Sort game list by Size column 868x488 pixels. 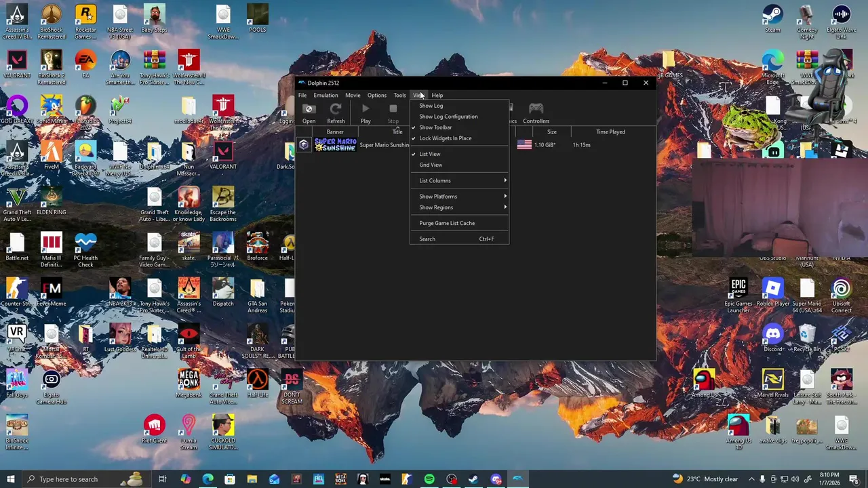(x=552, y=132)
